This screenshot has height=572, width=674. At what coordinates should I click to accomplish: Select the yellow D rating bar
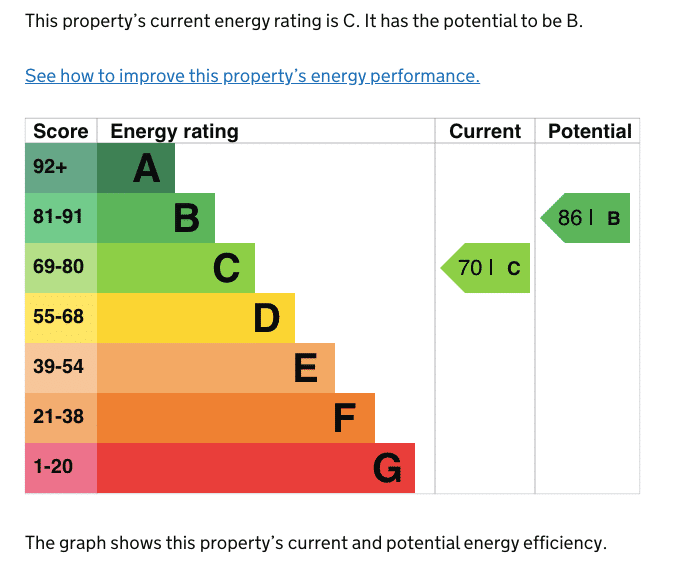pos(196,318)
